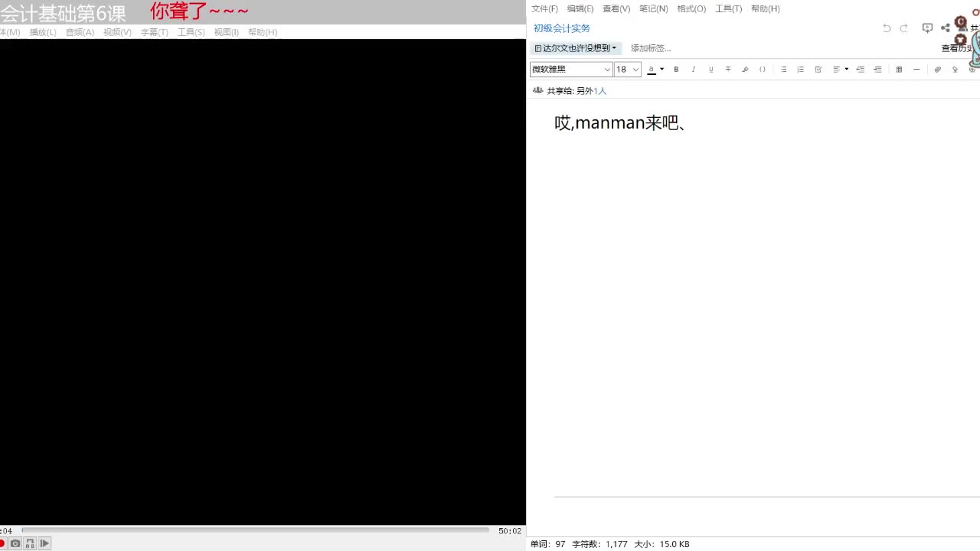Start presentation mode for the note

[927, 28]
